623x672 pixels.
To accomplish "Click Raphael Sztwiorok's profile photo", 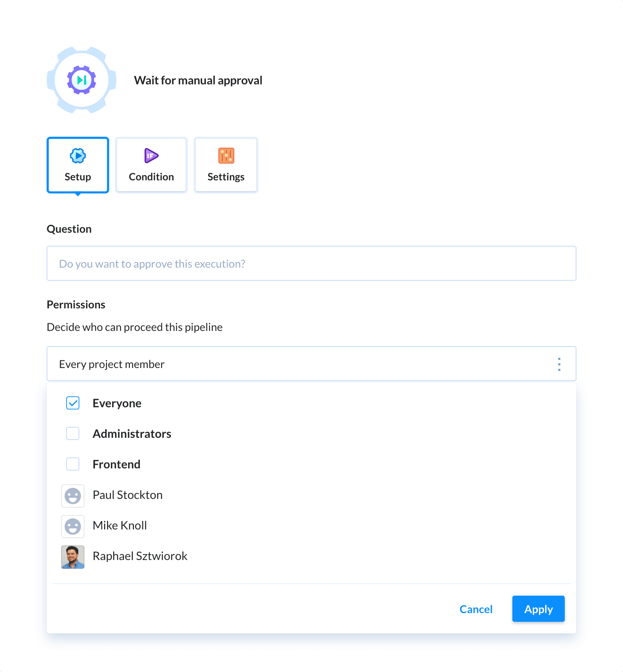I will click(x=73, y=557).
